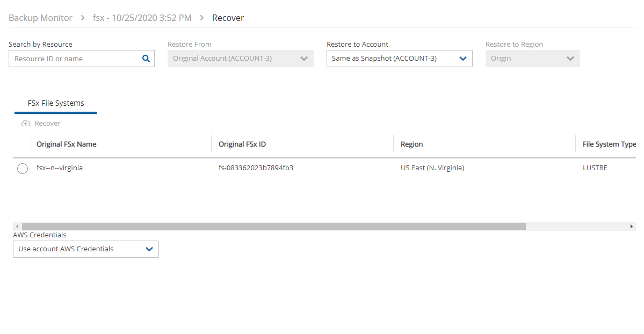Click the right scroll arrow of horizontal scrollbar
This screenshot has height=334, width=644.
click(x=632, y=227)
